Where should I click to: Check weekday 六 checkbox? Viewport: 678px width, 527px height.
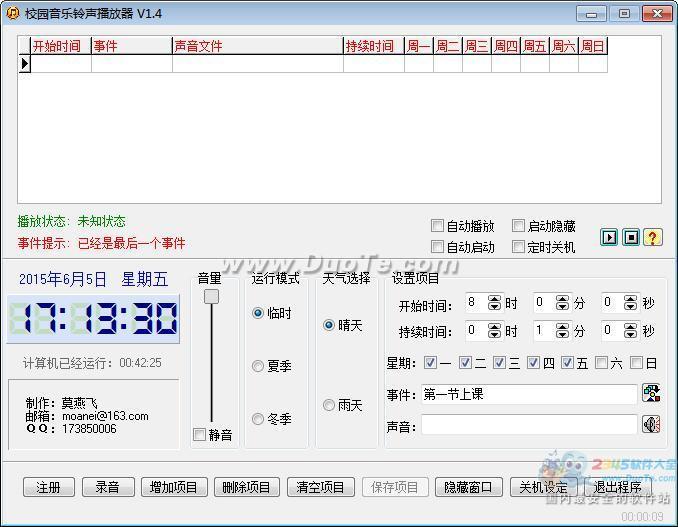tap(601, 362)
